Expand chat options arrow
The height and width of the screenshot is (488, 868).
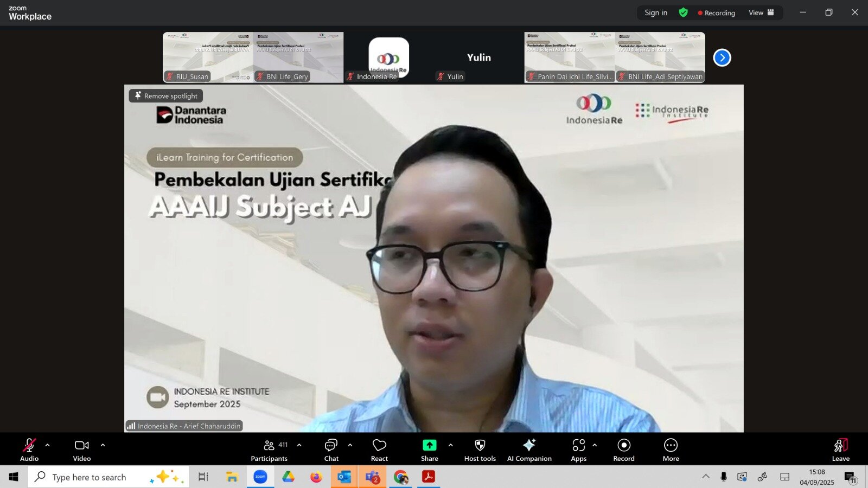tap(350, 445)
